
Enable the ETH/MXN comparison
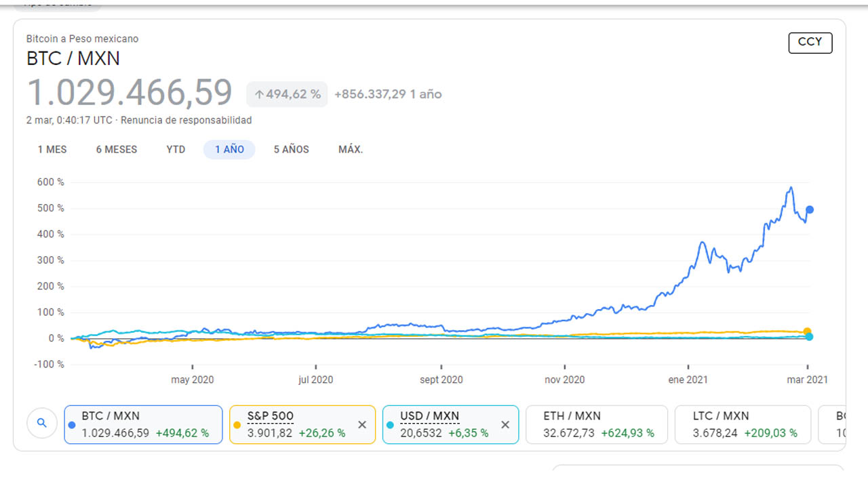pyautogui.click(x=597, y=424)
